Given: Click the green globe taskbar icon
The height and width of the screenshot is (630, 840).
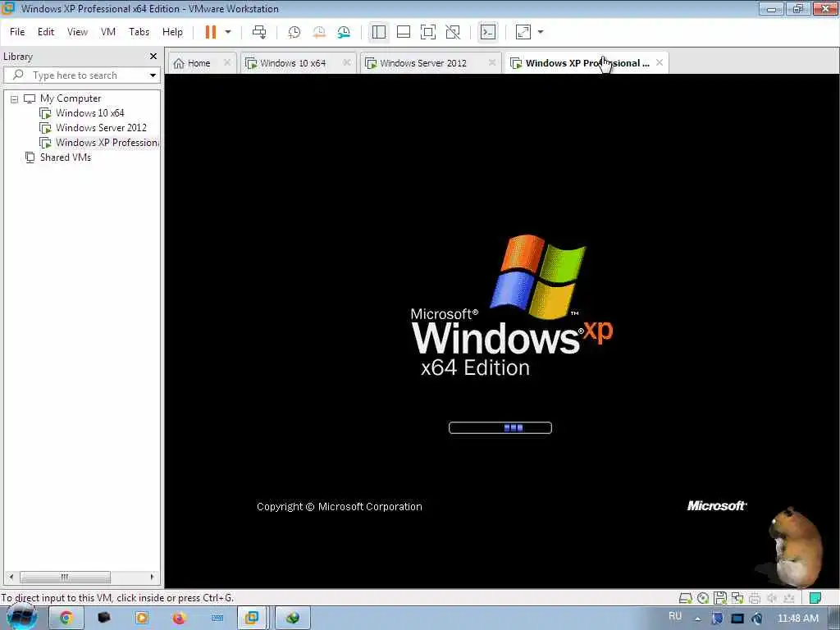Looking at the screenshot, I should click(x=293, y=619).
